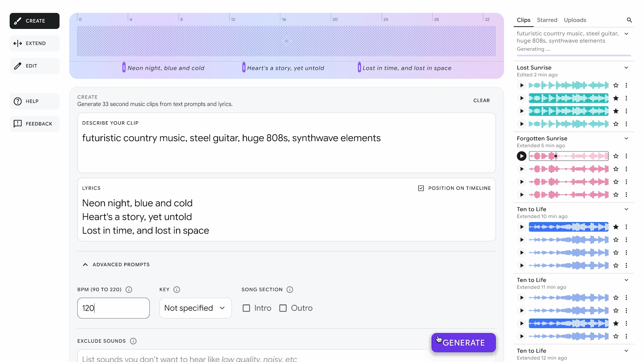Enable the Intro song section

(247, 308)
